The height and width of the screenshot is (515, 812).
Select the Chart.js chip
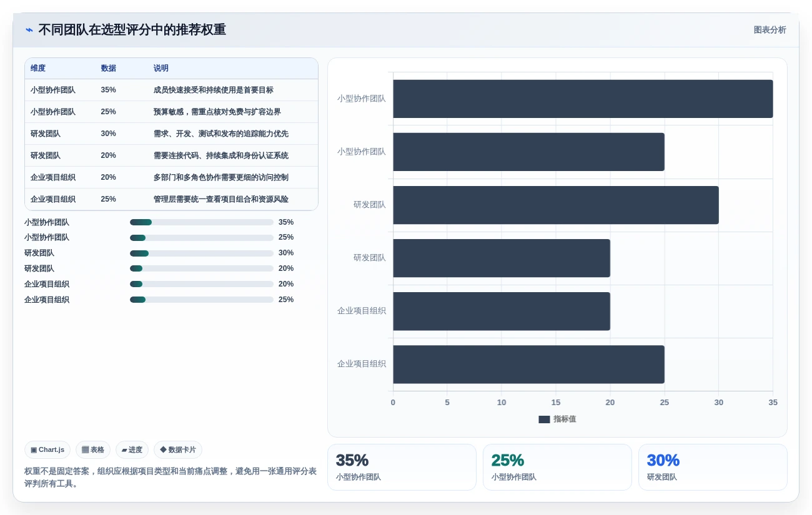47,449
